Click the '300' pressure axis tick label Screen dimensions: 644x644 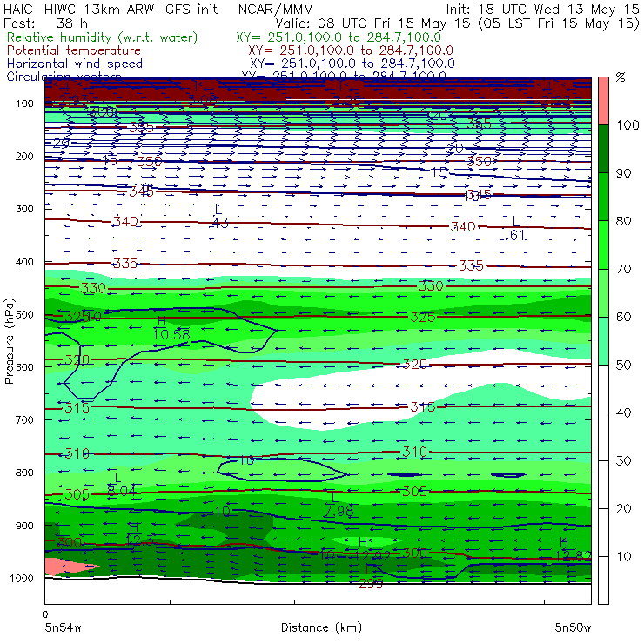(24, 209)
